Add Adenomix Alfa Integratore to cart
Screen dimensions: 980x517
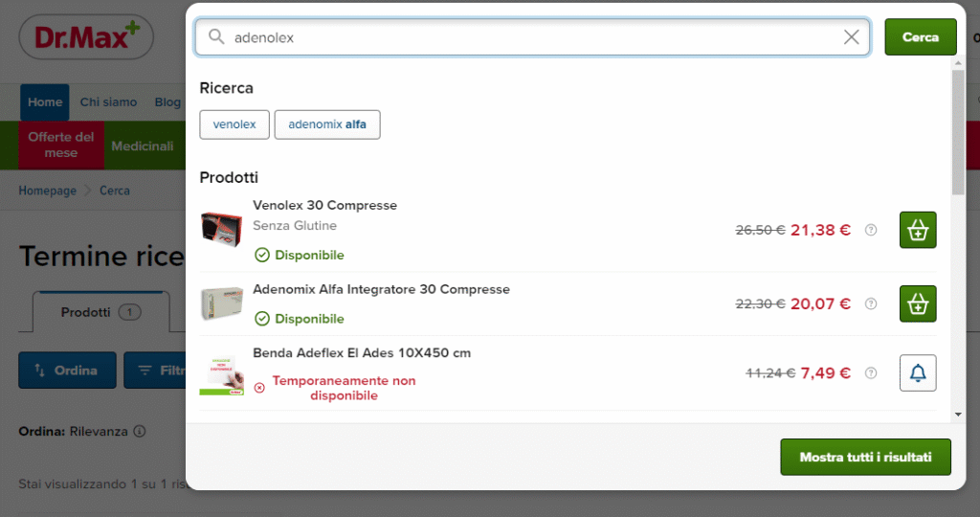(918, 303)
